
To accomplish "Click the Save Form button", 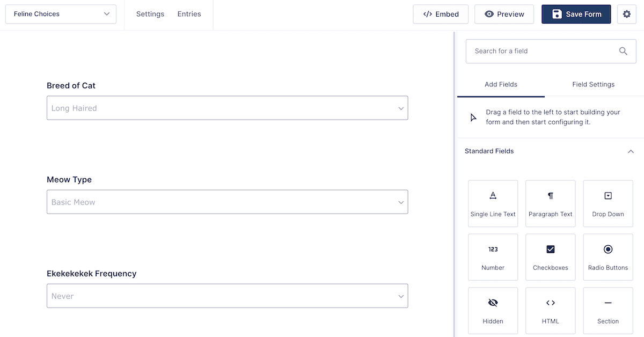I will pyautogui.click(x=576, y=14).
